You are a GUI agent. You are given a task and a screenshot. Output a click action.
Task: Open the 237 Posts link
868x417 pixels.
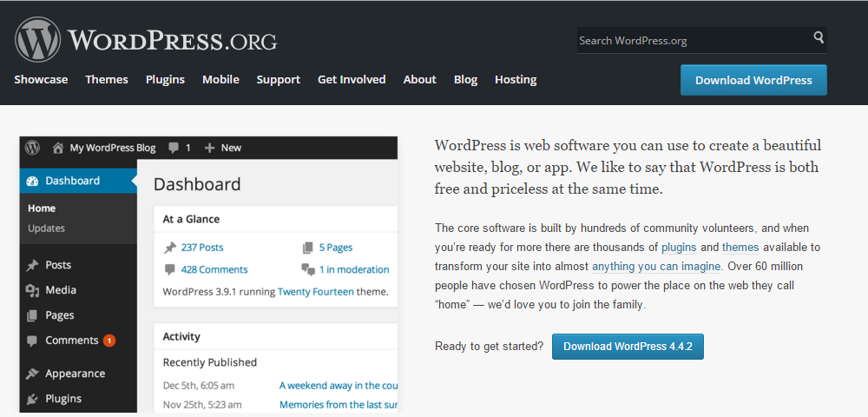202,248
